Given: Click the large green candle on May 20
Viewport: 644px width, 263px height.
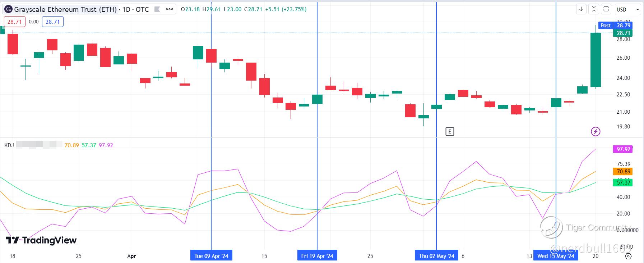Looking at the screenshot, I should 596,60.
